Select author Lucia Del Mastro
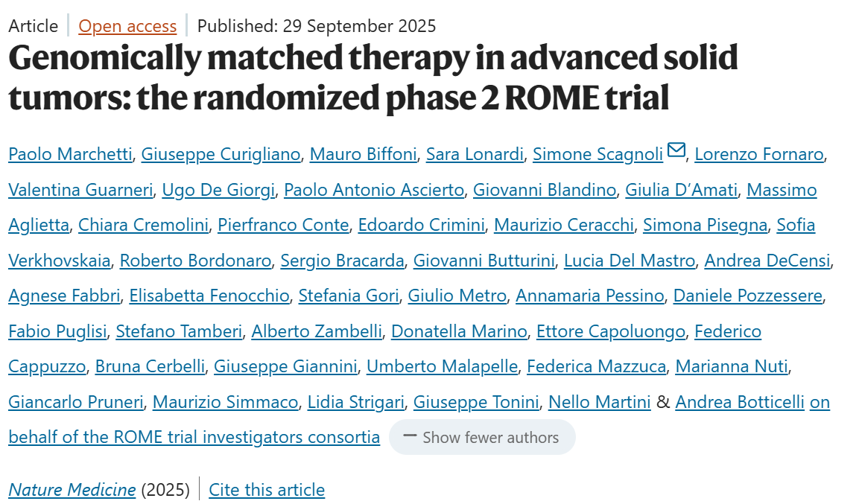Screen dimensions: 859x504 click(630, 261)
